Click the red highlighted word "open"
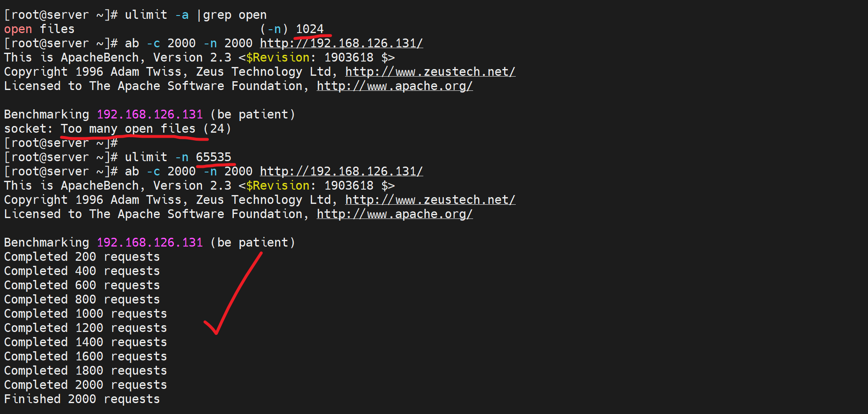 pyautogui.click(x=18, y=29)
